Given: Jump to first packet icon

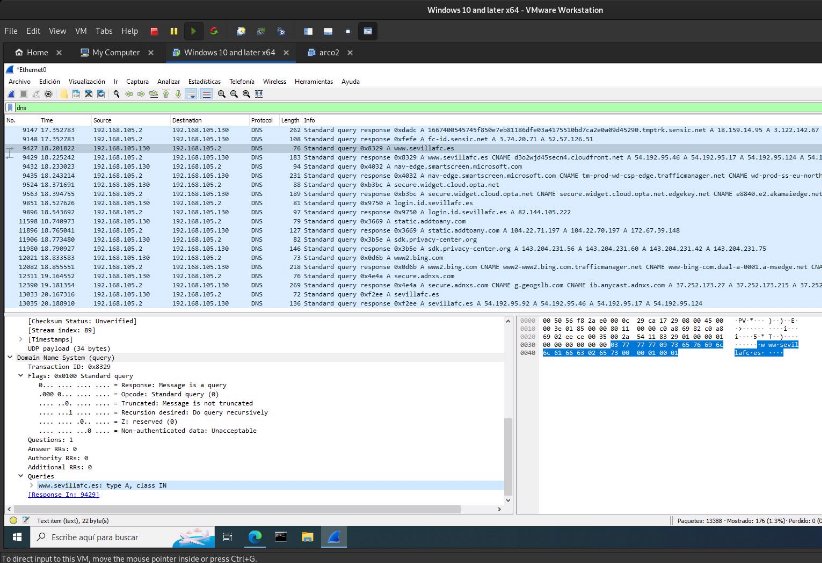Looking at the screenshot, I should tap(166, 94).
